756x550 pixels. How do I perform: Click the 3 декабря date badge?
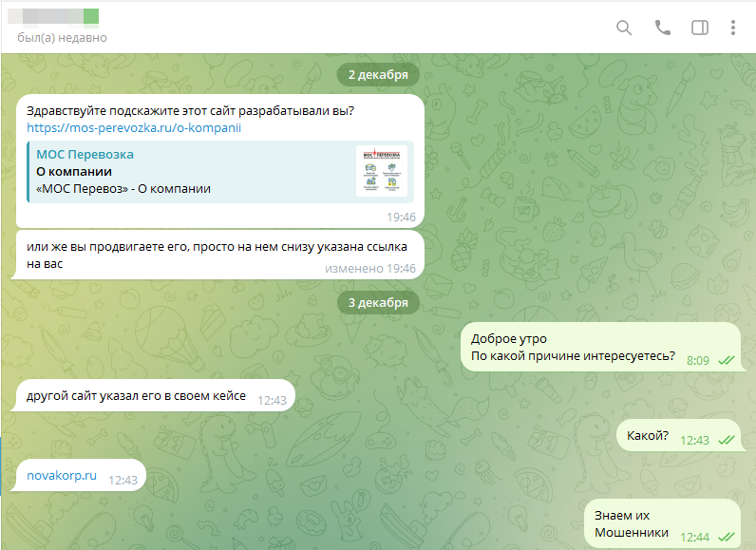[x=378, y=302]
